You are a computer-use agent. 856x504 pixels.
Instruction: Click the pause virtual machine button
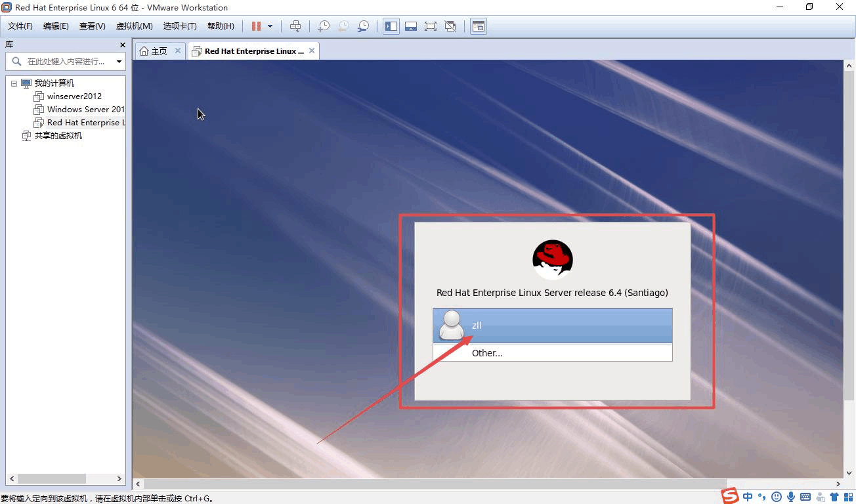pos(256,26)
